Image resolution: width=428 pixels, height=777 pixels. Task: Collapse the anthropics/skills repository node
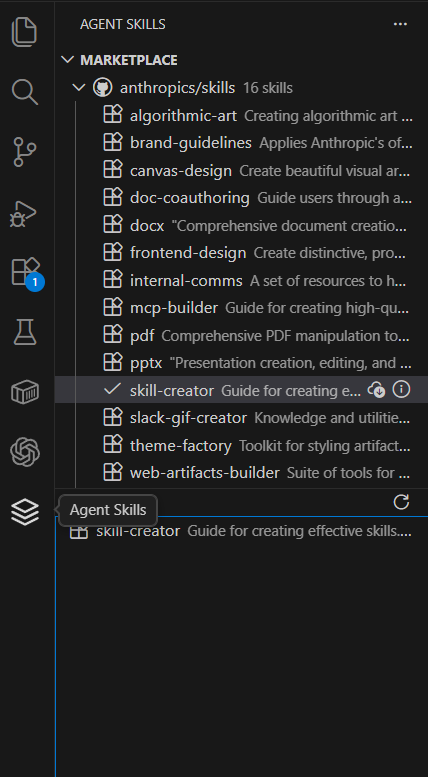79,88
